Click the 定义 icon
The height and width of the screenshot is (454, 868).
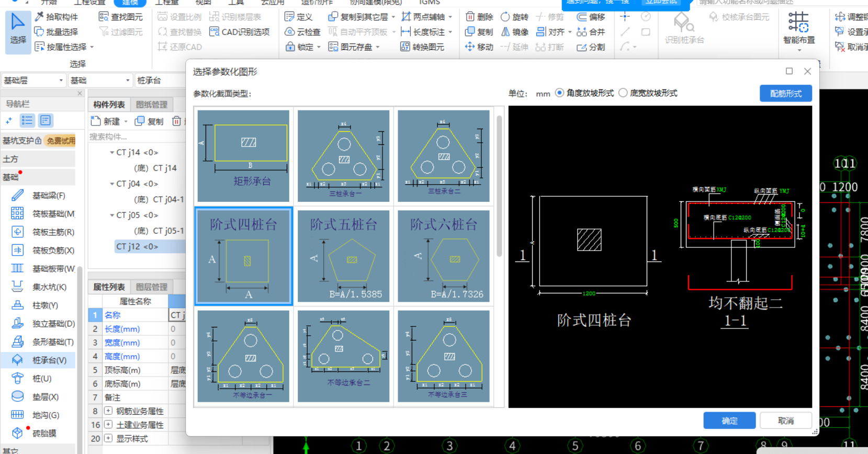(x=299, y=17)
